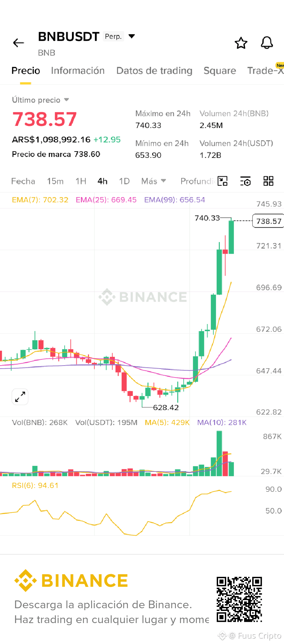The width and height of the screenshot is (284, 644).
Task: Scan the Binance QR code
Action: 239,599
